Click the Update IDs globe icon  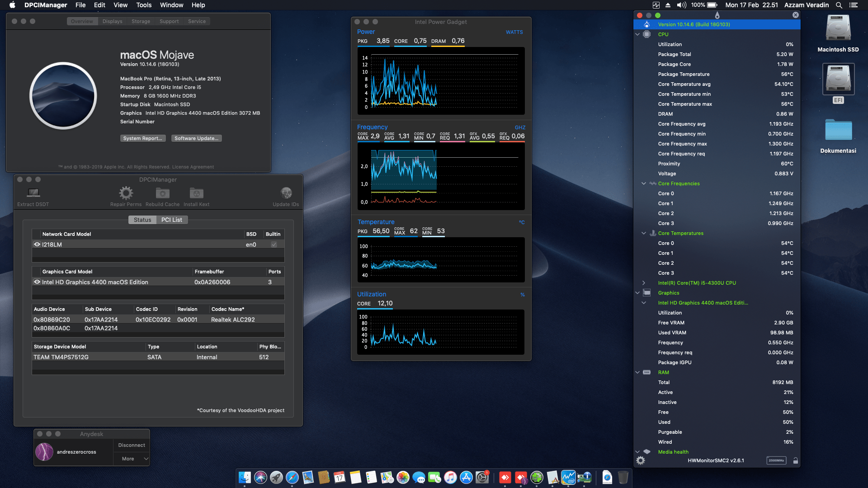(x=286, y=193)
